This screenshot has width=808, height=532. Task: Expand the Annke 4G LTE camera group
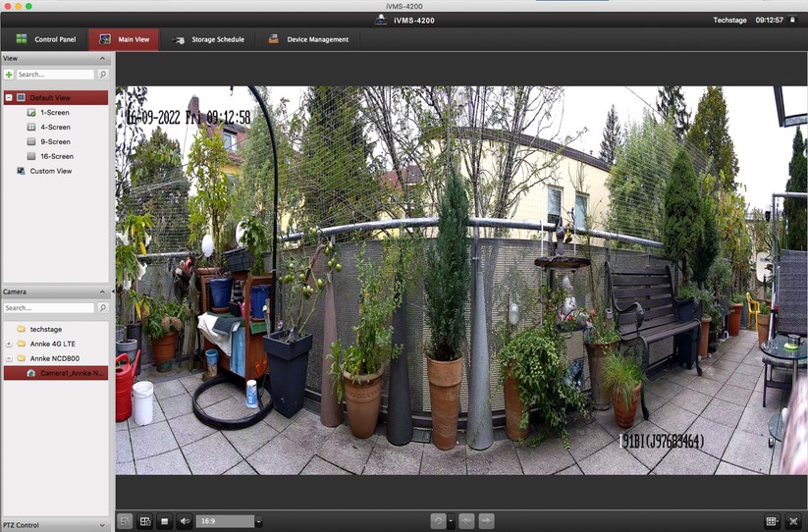tap(9, 344)
